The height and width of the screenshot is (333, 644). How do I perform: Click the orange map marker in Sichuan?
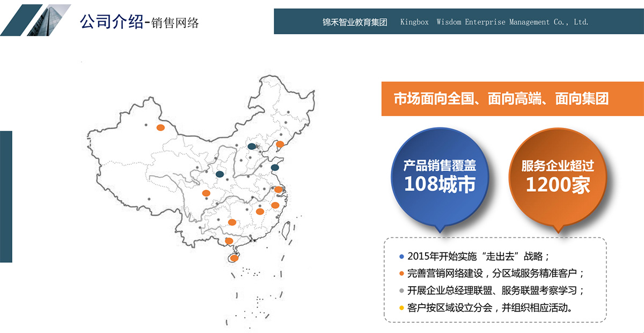click(x=206, y=193)
